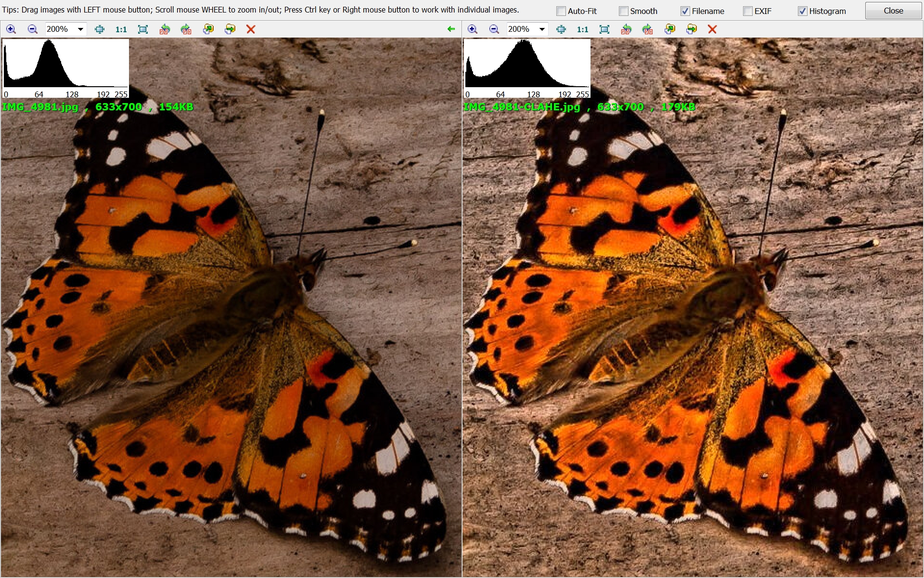Image resolution: width=924 pixels, height=578 pixels.
Task: Fit right image to pane
Action: 561,29
